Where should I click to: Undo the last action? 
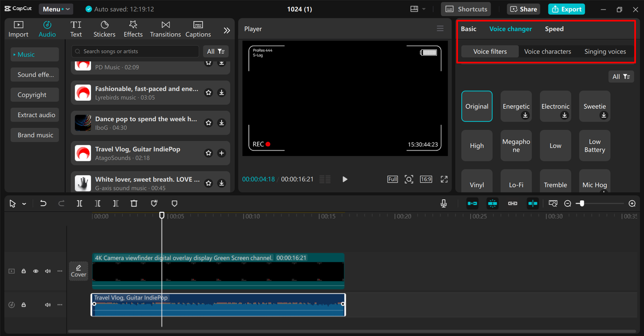point(43,203)
